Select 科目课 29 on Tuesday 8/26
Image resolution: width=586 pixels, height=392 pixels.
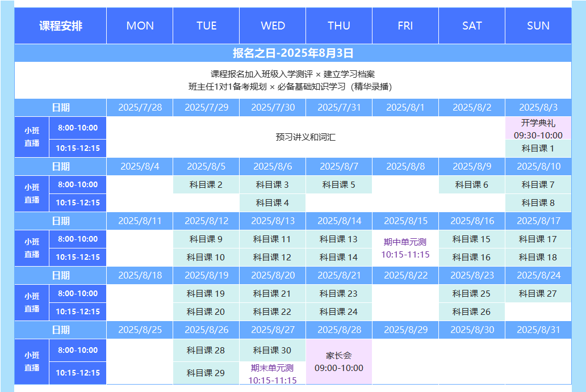(206, 373)
